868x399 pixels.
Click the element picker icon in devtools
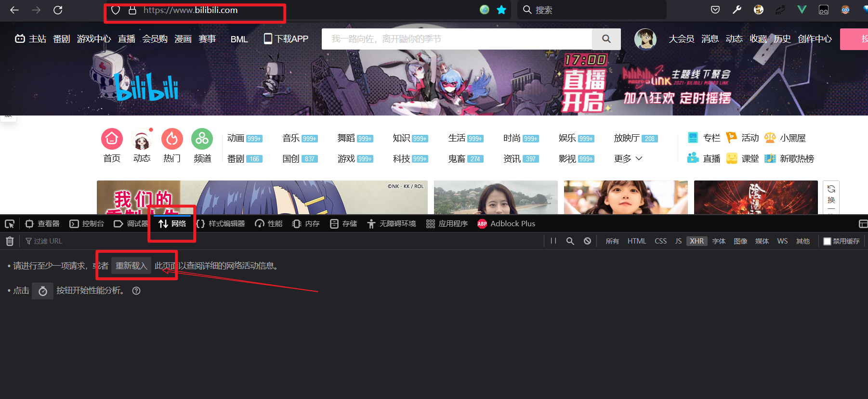tap(9, 224)
